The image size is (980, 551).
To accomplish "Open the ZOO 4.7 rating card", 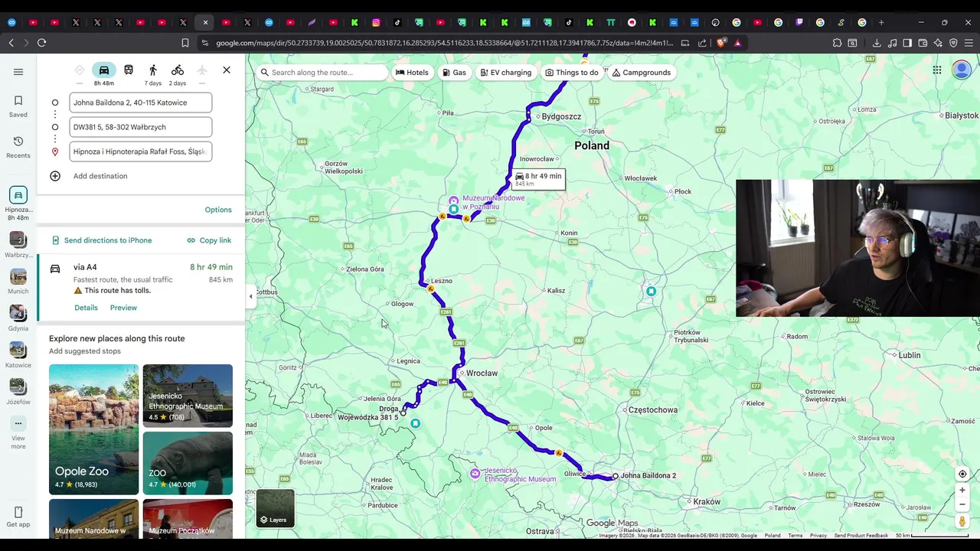I will click(x=188, y=463).
